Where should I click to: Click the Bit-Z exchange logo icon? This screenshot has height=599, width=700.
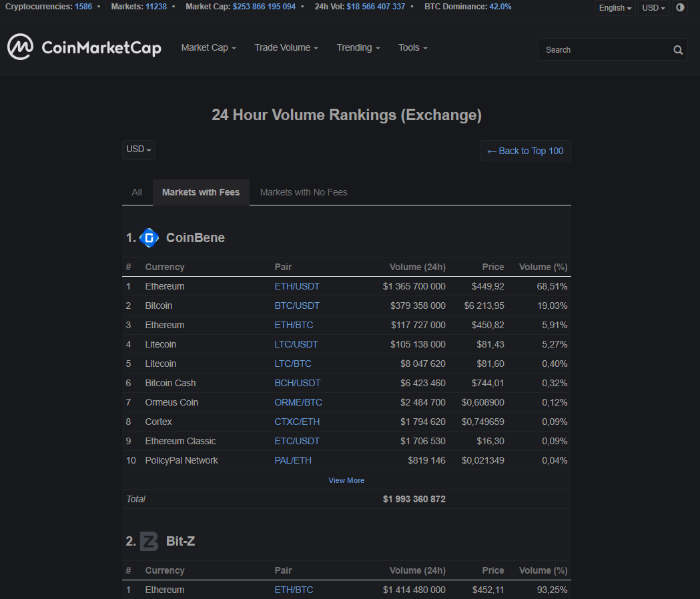[148, 541]
